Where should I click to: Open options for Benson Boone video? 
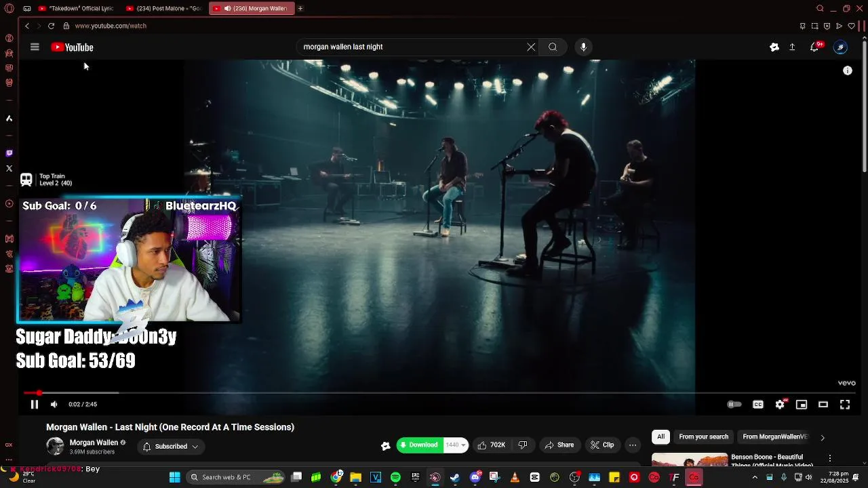tap(829, 459)
